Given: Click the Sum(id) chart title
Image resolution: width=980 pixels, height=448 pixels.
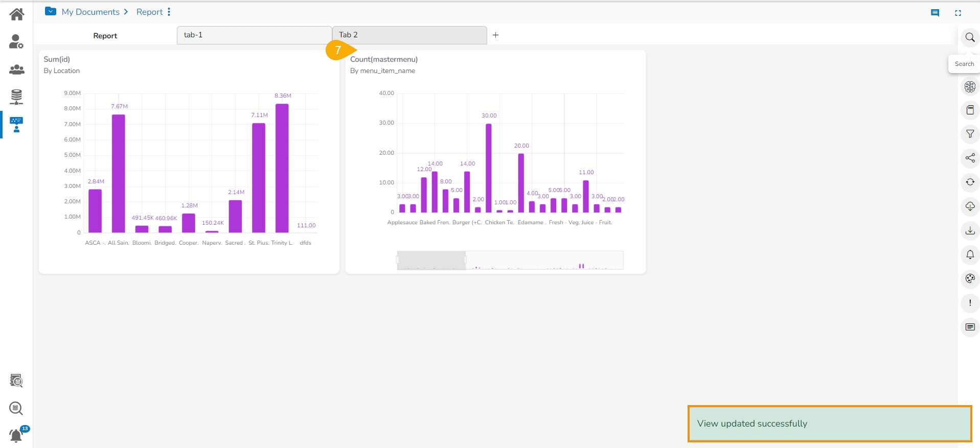Looking at the screenshot, I should click(57, 59).
